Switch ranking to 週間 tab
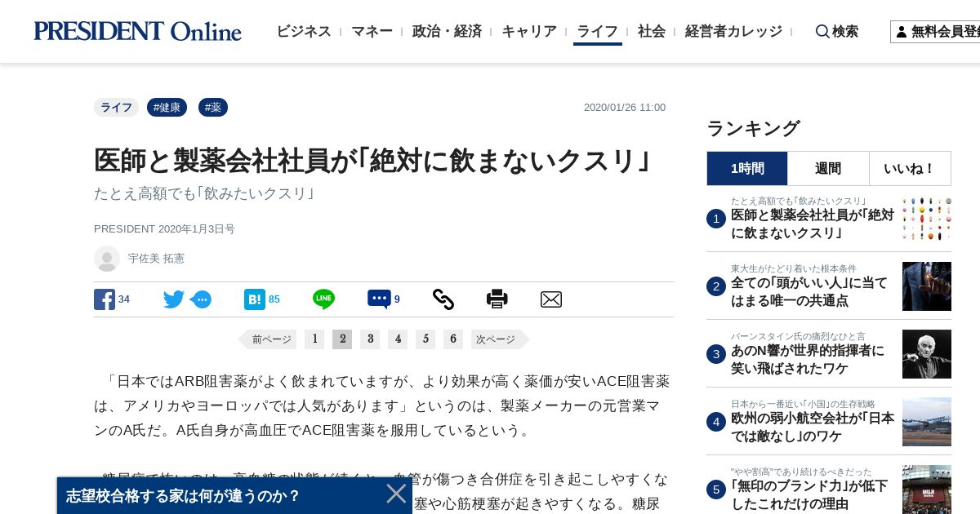 click(x=828, y=168)
